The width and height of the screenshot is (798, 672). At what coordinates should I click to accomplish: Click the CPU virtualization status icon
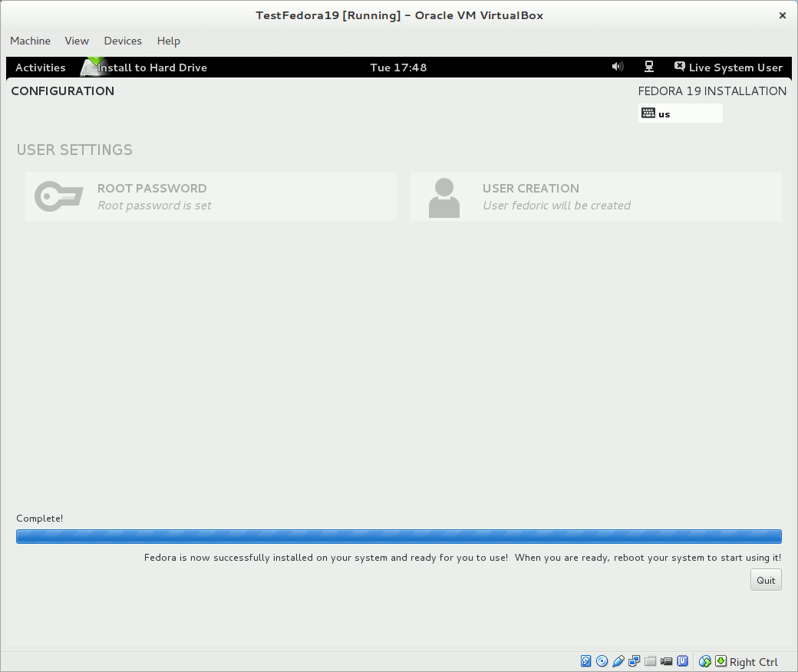(683, 661)
